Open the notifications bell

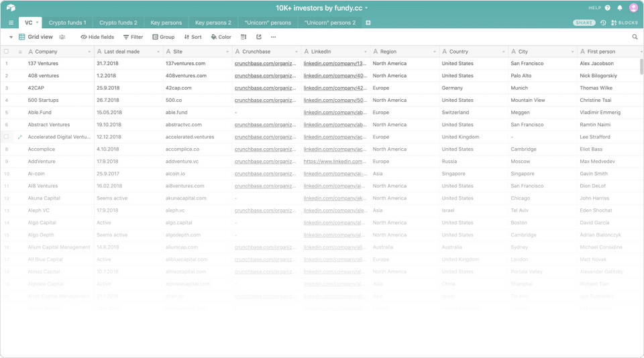coord(620,8)
